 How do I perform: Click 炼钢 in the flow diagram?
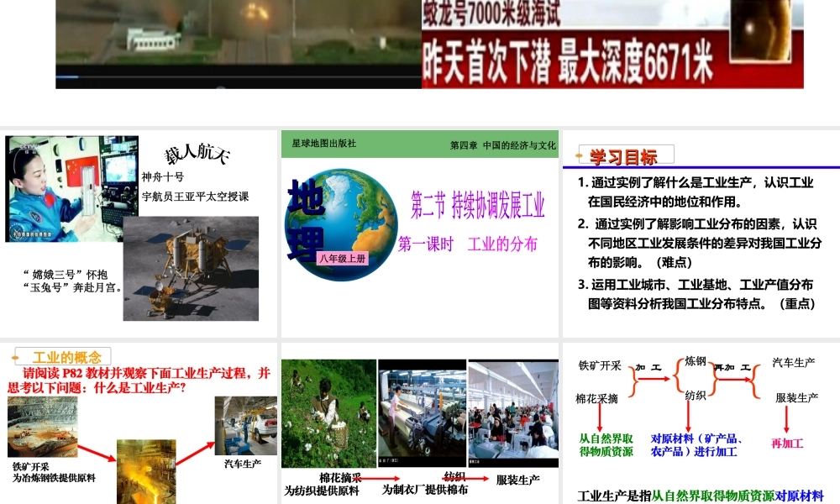696,361
